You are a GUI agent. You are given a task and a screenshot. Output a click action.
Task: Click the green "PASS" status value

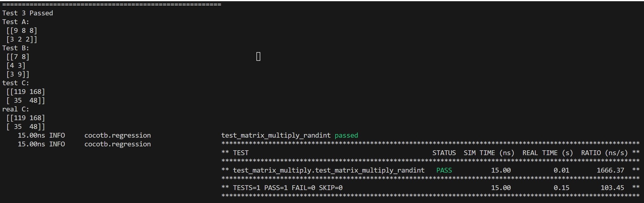pos(444,170)
